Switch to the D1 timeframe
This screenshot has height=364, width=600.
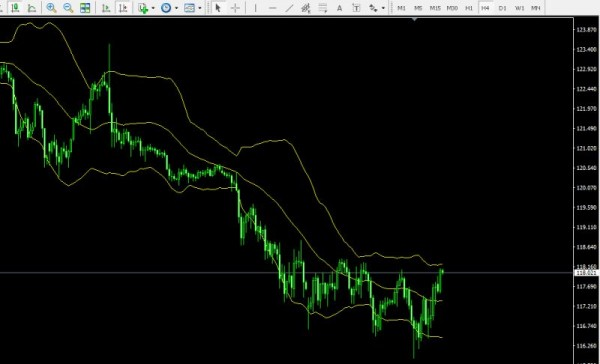502,8
